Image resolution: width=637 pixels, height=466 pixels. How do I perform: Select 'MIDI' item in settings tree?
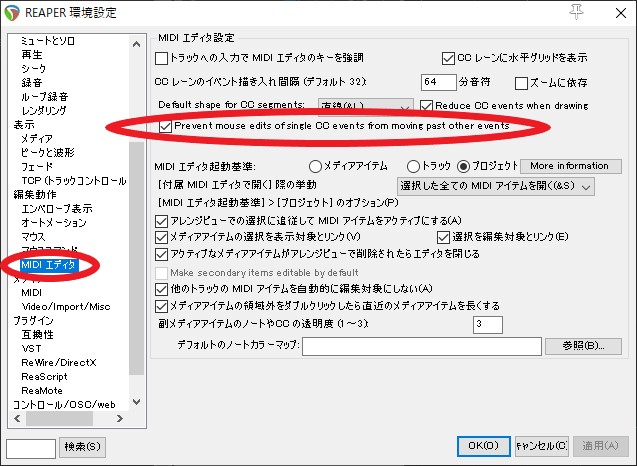coord(32,293)
